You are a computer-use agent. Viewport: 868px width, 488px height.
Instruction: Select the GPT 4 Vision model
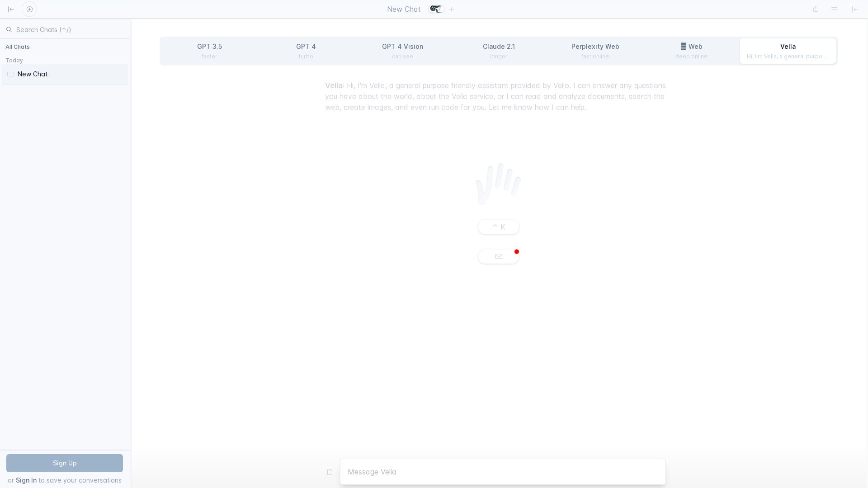coord(402,51)
